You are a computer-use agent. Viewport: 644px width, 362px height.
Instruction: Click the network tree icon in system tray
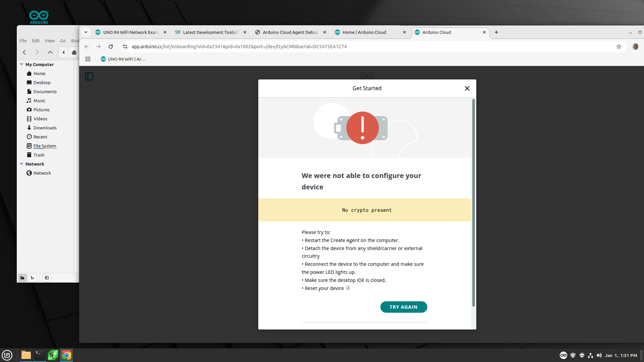591,355
